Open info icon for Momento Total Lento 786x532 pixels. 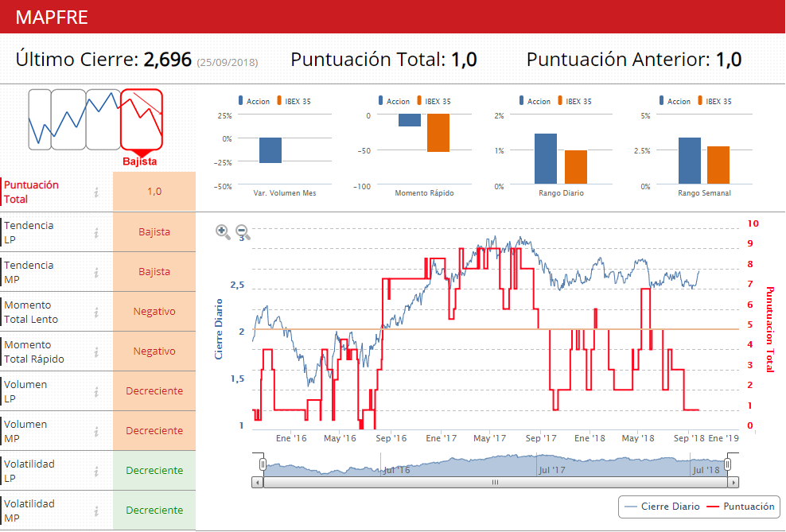(96, 312)
